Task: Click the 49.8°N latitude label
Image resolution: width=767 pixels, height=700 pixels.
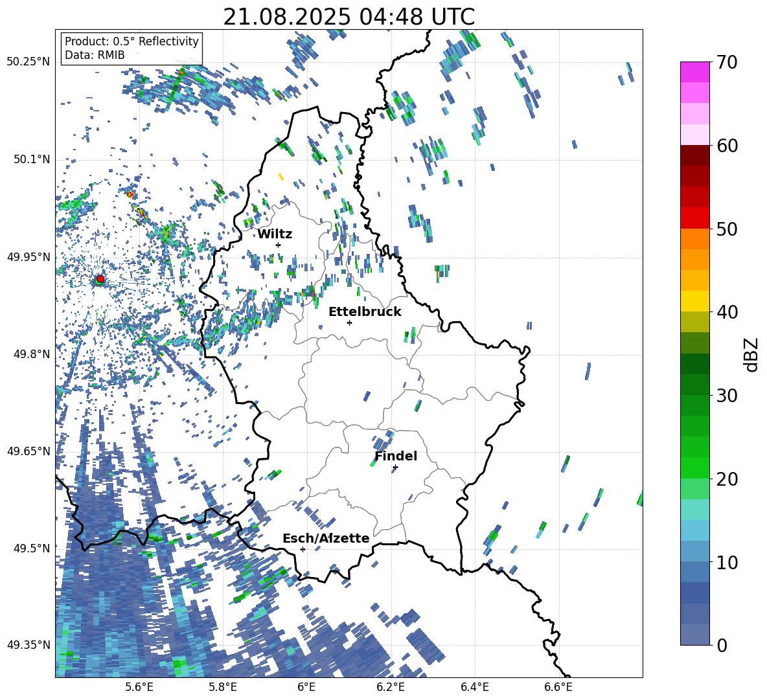Action: coord(32,354)
